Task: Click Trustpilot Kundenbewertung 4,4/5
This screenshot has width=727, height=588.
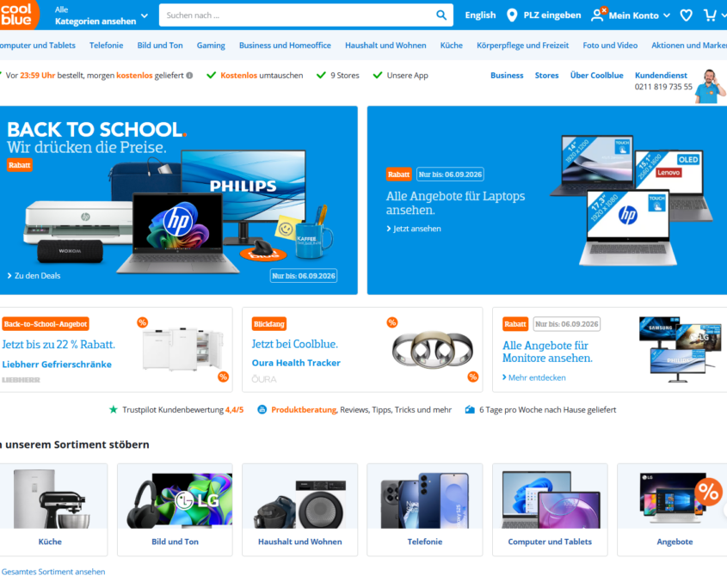Action: click(x=182, y=409)
